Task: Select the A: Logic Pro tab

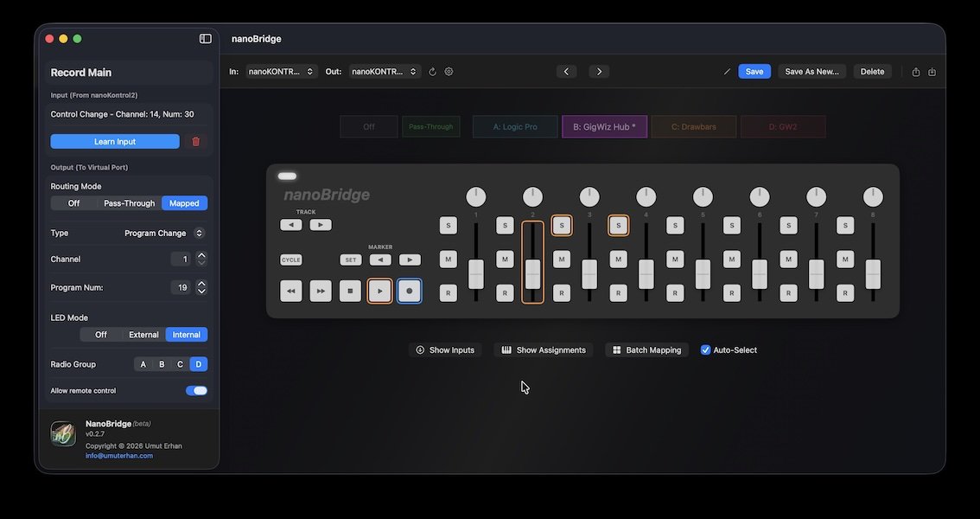Action: click(x=515, y=127)
